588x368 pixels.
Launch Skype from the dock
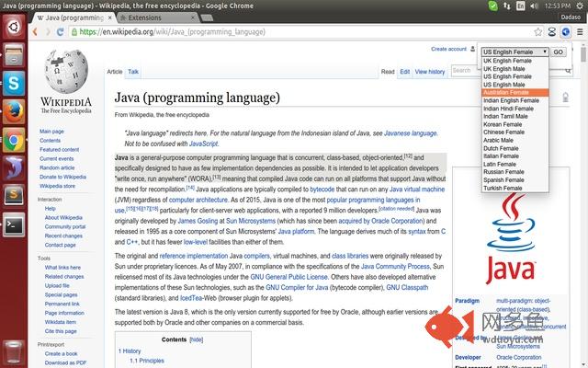[x=14, y=83]
